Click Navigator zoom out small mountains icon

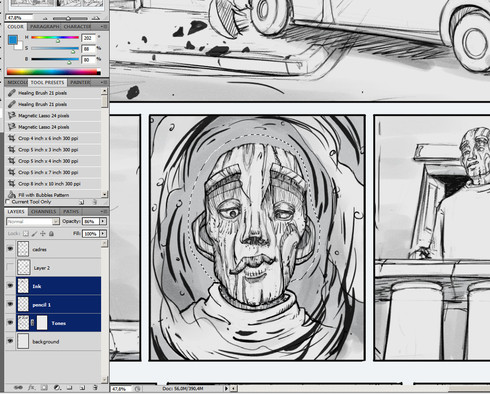(45, 18)
